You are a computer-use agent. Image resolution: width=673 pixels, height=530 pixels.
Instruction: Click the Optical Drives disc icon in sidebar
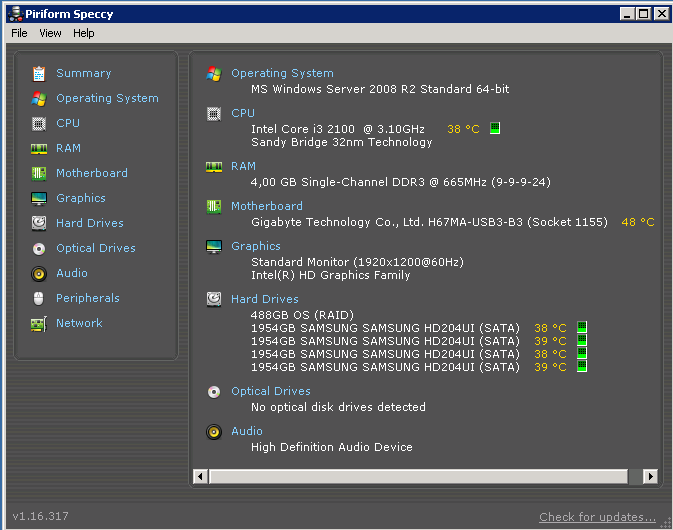[x=39, y=248]
